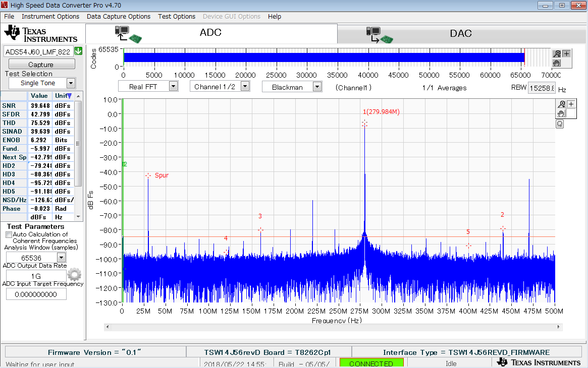The width and height of the screenshot is (588, 368).
Task: Select the pan hand tool in codes graph palette
Action: 557,63
